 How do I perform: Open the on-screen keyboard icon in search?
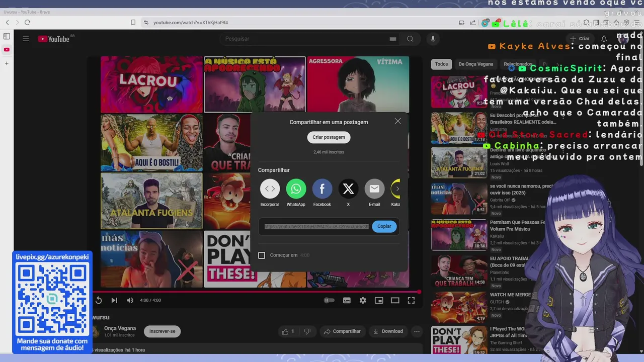[393, 39]
